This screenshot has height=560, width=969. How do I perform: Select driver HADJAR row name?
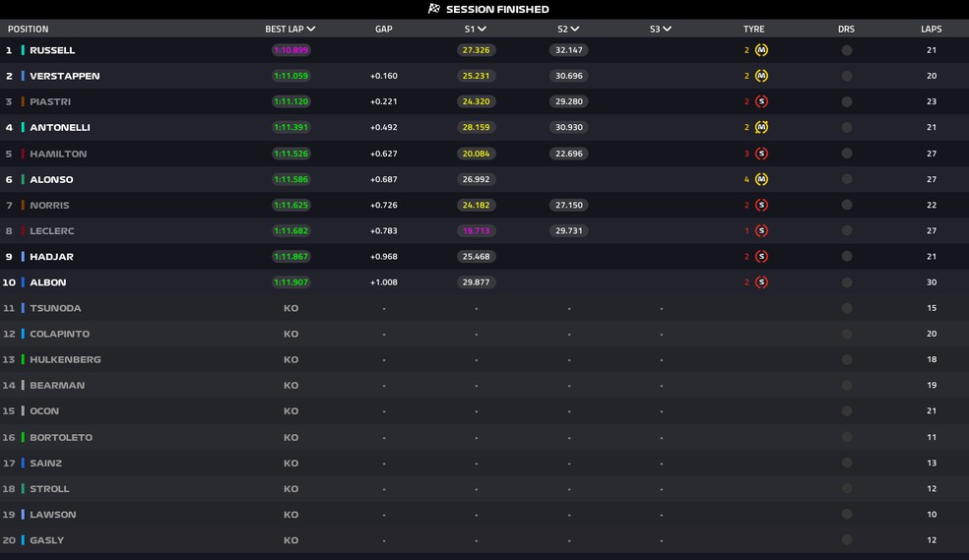point(51,256)
